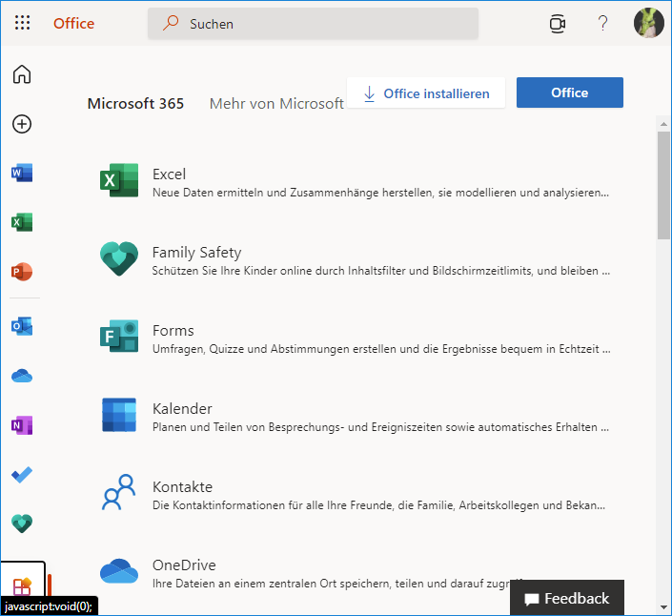
Task: Click description 'Umfragen, Quizze und Abstimmungen'
Action: coord(381,349)
